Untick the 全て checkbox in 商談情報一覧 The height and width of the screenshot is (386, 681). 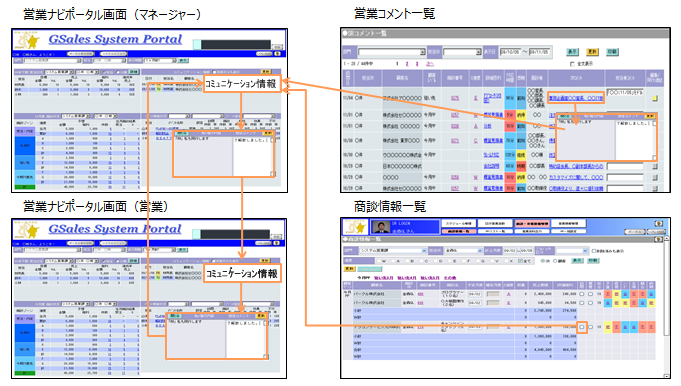pos(520,261)
